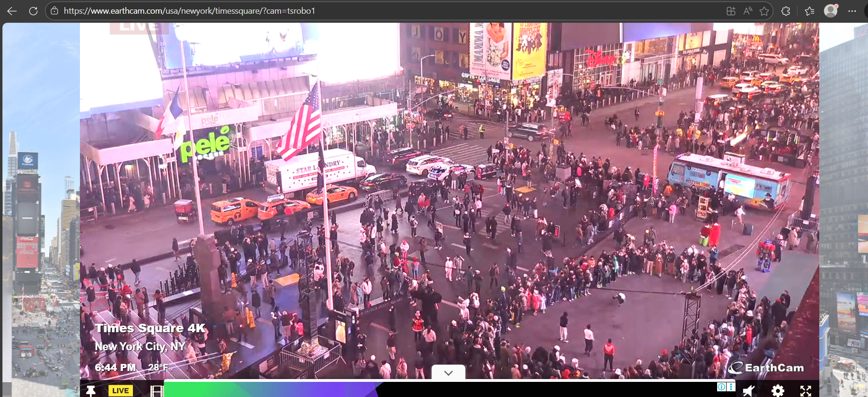Screen dimensions: 868x397
Task: Enter fullscreen video mode
Action: click(x=806, y=390)
